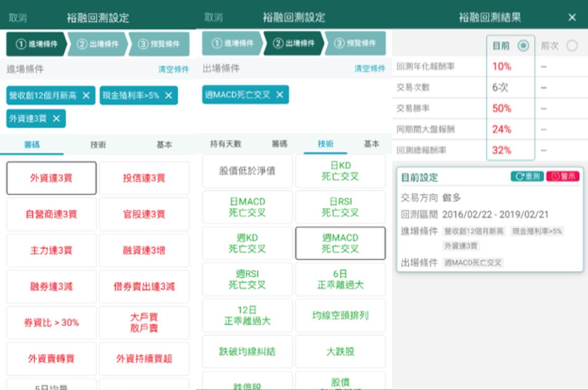Select the 跌破均線糾結 exit tile
This screenshot has width=588, height=390.
pos(248,351)
